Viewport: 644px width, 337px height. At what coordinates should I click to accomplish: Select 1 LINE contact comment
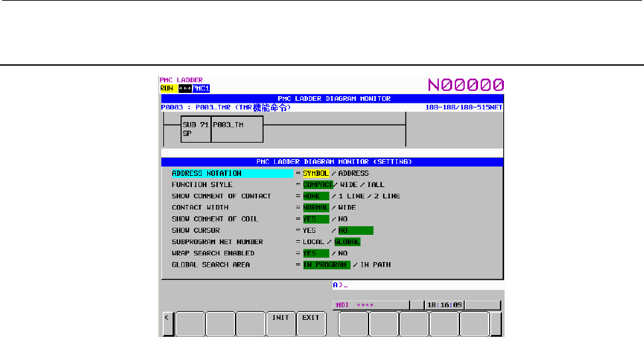point(352,196)
